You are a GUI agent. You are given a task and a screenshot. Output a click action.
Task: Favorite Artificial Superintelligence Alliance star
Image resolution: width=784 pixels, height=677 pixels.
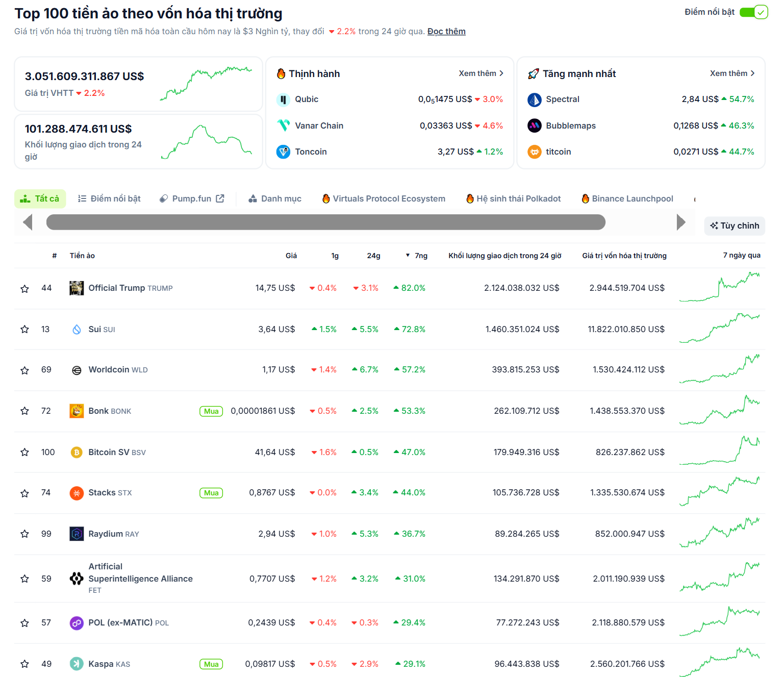tap(24, 579)
